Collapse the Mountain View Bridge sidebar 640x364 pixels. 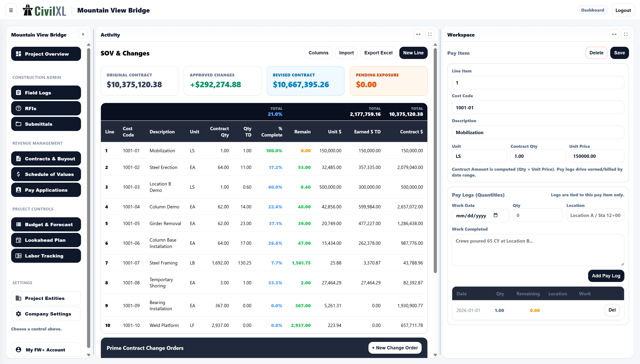83,34
